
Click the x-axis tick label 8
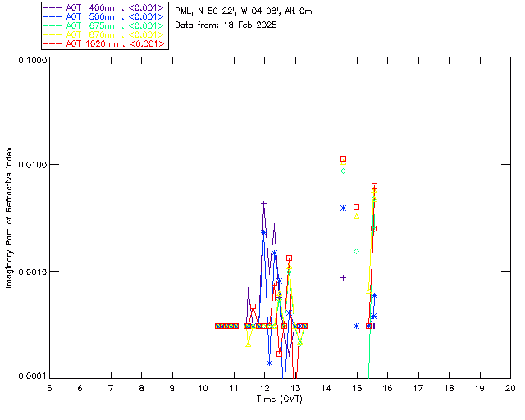click(142, 388)
